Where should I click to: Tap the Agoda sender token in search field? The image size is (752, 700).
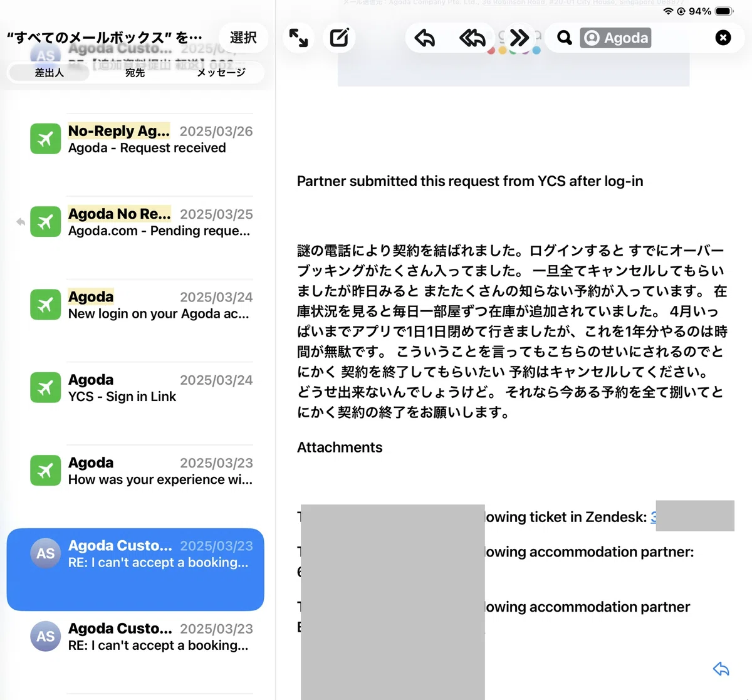click(x=615, y=38)
